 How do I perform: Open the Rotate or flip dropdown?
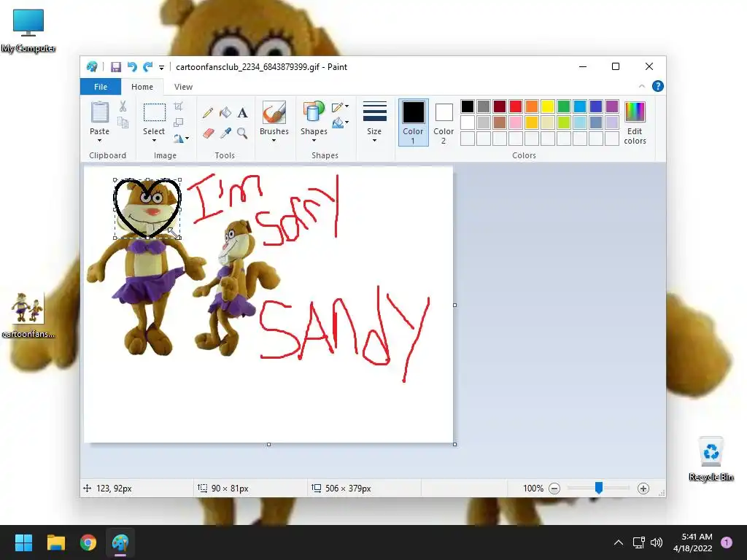[181, 139]
